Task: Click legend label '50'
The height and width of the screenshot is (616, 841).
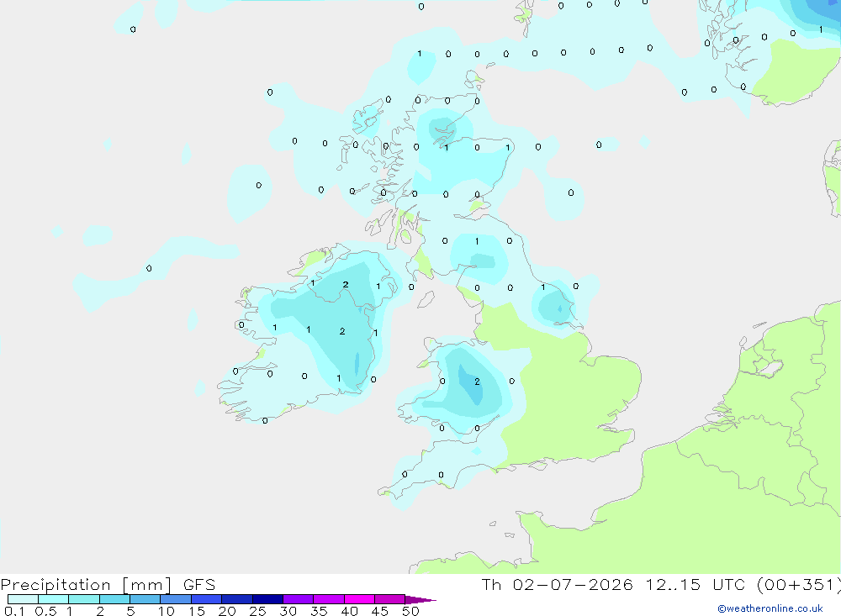Action: coord(411,611)
